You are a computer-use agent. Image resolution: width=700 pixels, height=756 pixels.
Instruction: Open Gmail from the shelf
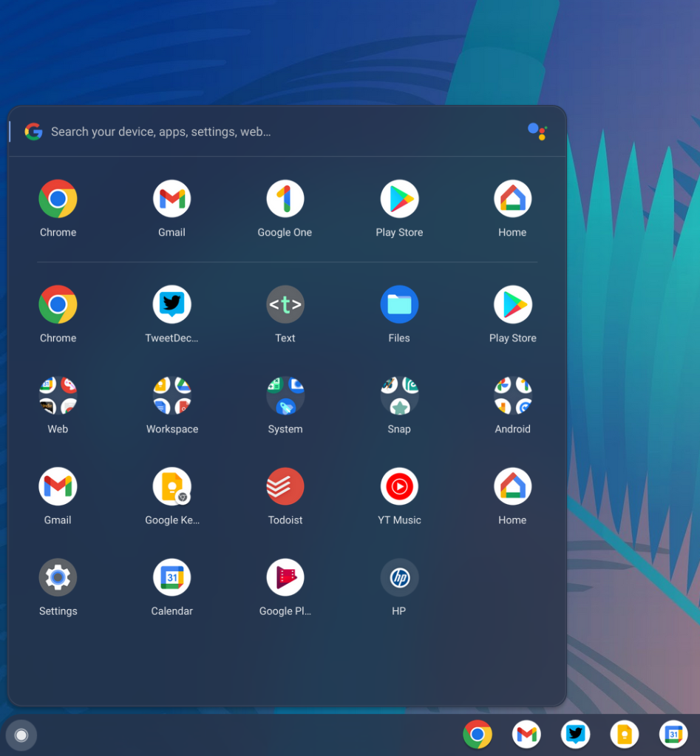click(x=526, y=734)
